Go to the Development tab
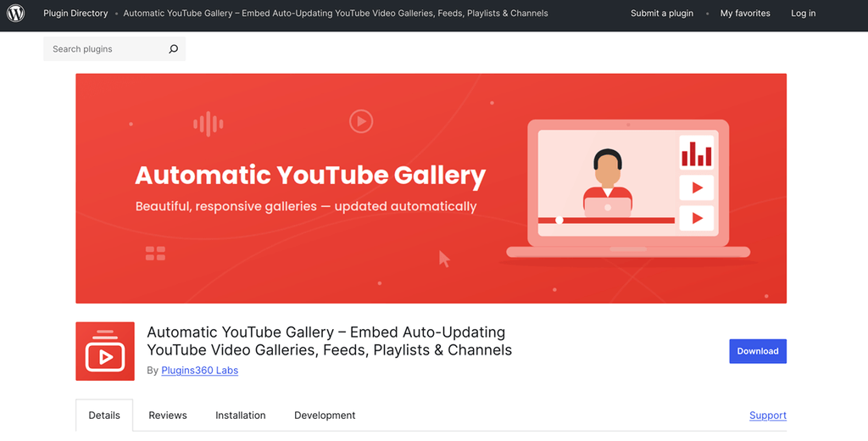Viewport: 868px width, 441px height. point(325,416)
